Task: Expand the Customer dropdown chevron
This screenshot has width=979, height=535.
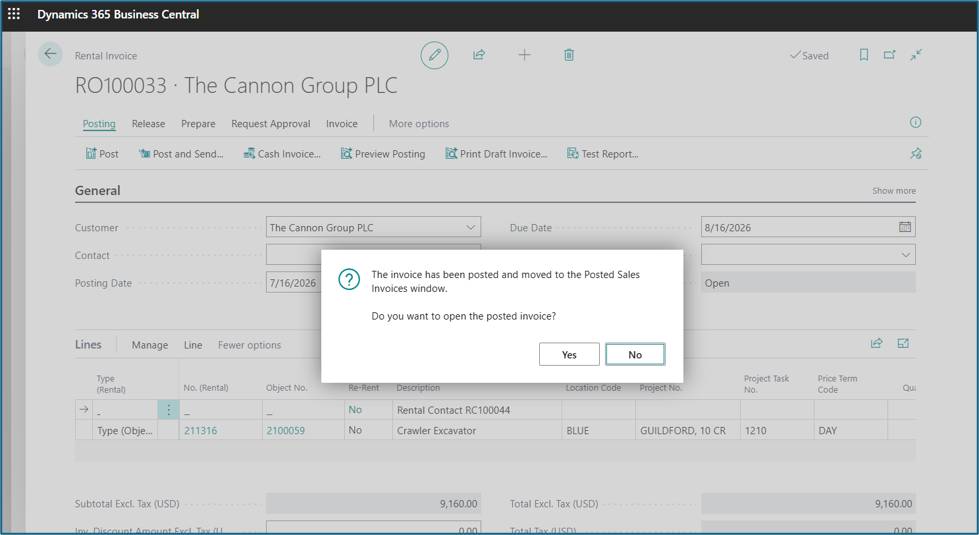Action: point(471,227)
